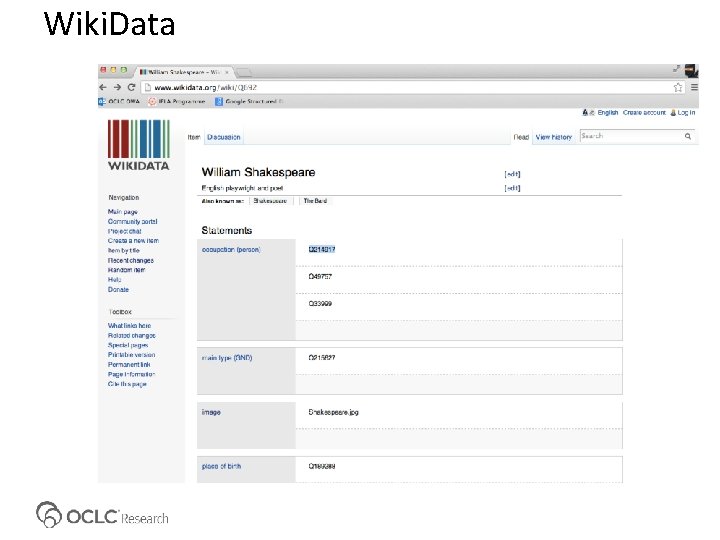The width and height of the screenshot is (720, 540).
Task: Open the View history tab
Action: [x=554, y=137]
